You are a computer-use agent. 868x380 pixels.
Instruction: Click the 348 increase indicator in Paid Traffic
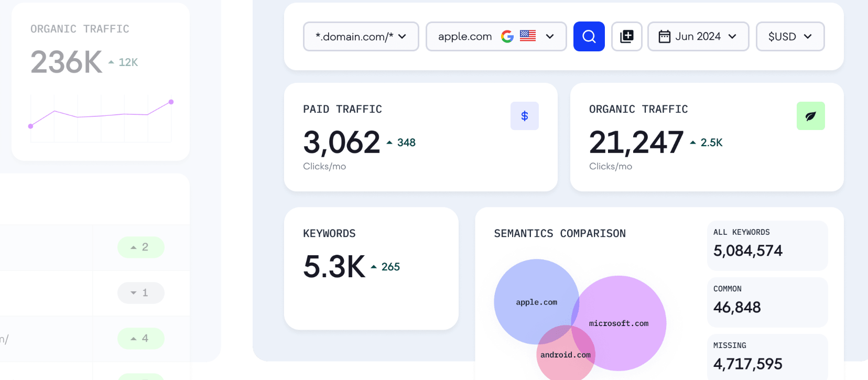click(401, 143)
